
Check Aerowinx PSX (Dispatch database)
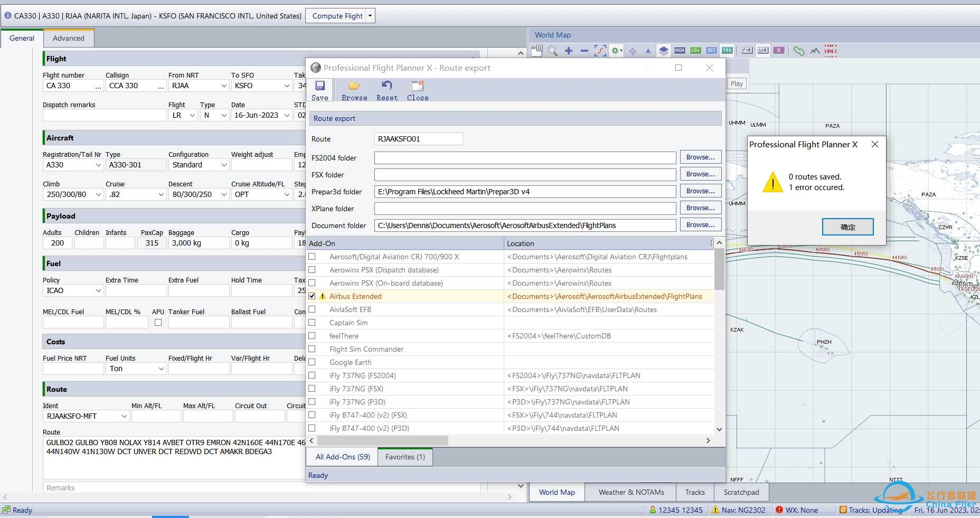coord(312,270)
